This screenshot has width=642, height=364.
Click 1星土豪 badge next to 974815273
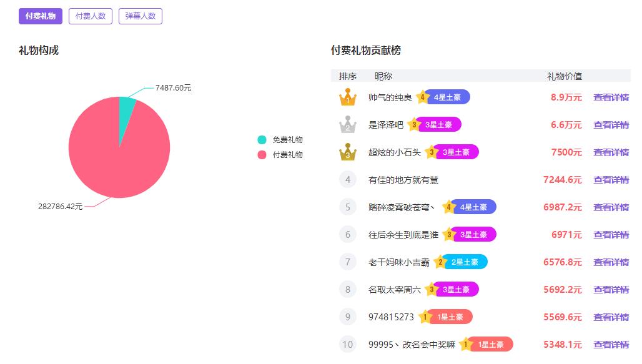tap(450, 317)
